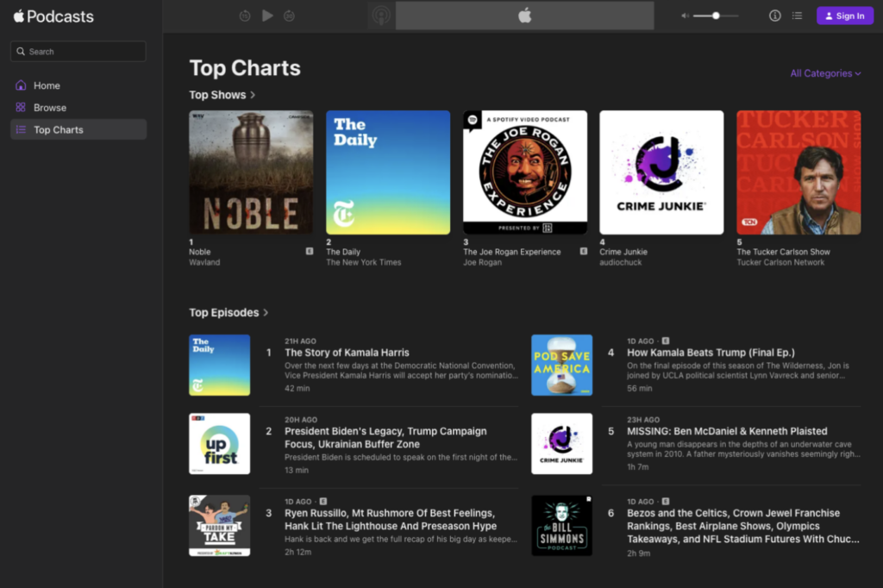Click 'Tucker Carlson Network' publisher text
883x588 pixels.
click(780, 262)
